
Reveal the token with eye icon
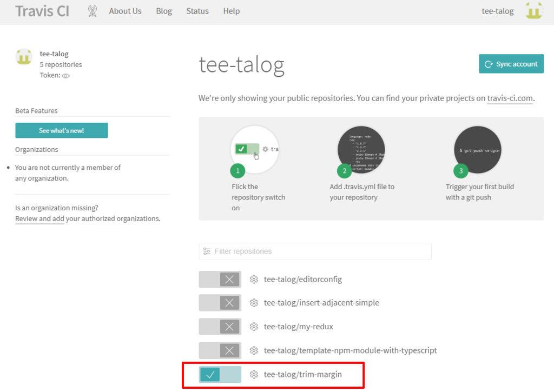tap(65, 76)
